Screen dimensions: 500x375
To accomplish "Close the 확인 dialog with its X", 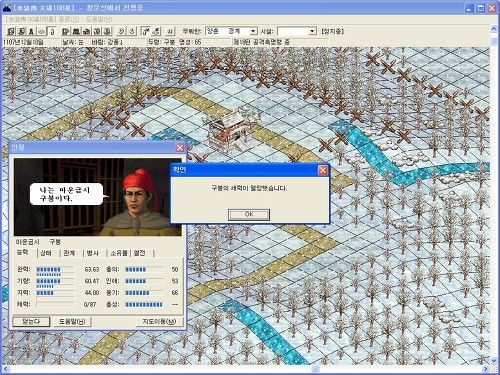I will [323, 170].
